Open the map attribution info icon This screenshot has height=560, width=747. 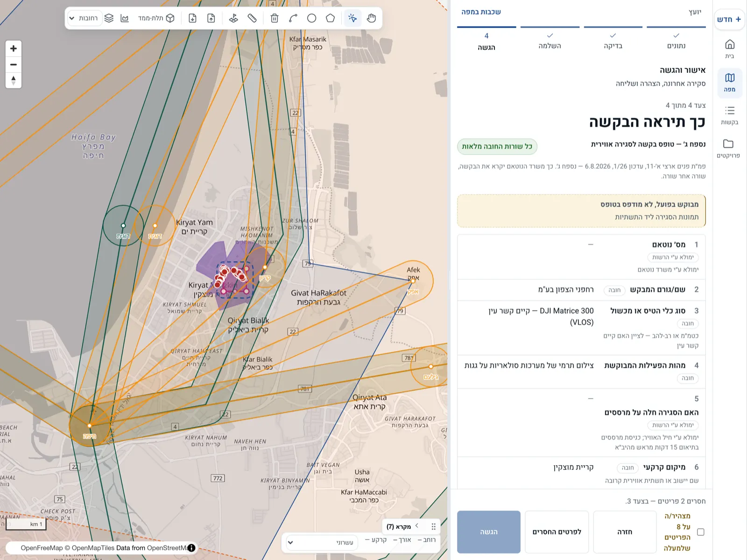[x=191, y=548]
